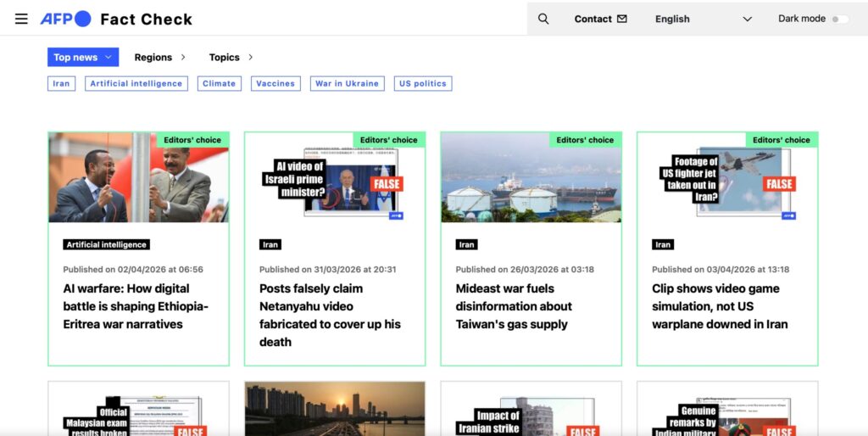Choose the Vaccines topic tag

pos(275,84)
